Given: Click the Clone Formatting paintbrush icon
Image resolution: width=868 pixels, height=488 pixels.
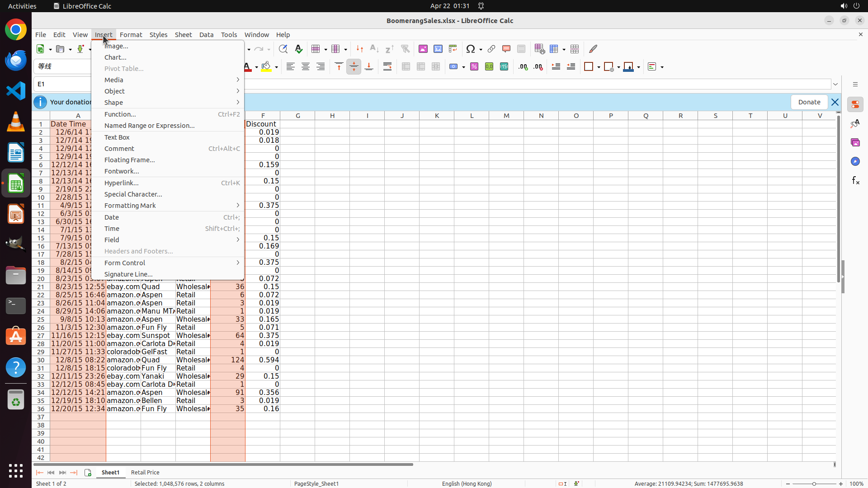Looking at the screenshot, I should pyautogui.click(x=593, y=49).
